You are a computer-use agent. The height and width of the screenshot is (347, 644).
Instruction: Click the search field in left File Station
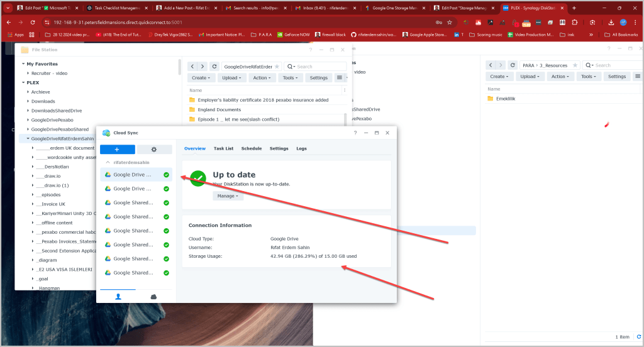pyautogui.click(x=314, y=67)
